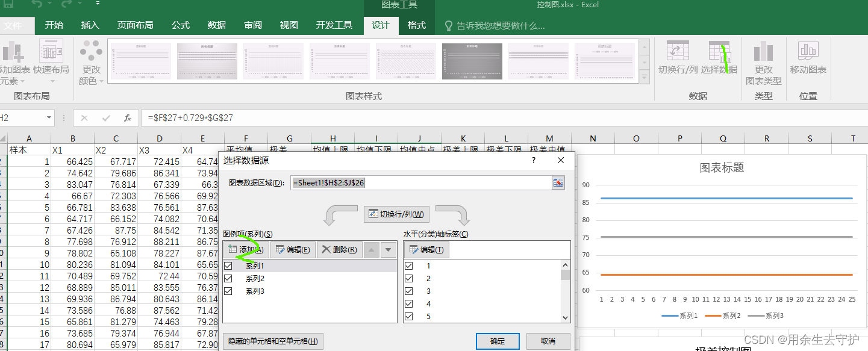Toggle the 系列3 checkbox
Image resolution: width=868 pixels, height=351 pixels.
point(228,291)
